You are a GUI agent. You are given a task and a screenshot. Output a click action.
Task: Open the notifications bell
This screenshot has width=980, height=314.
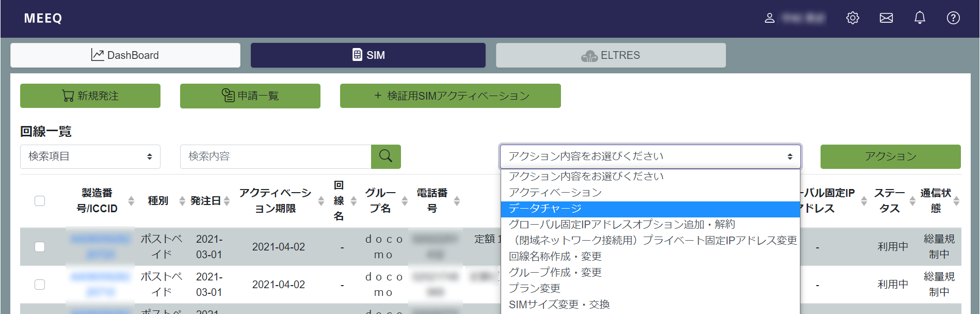[920, 18]
